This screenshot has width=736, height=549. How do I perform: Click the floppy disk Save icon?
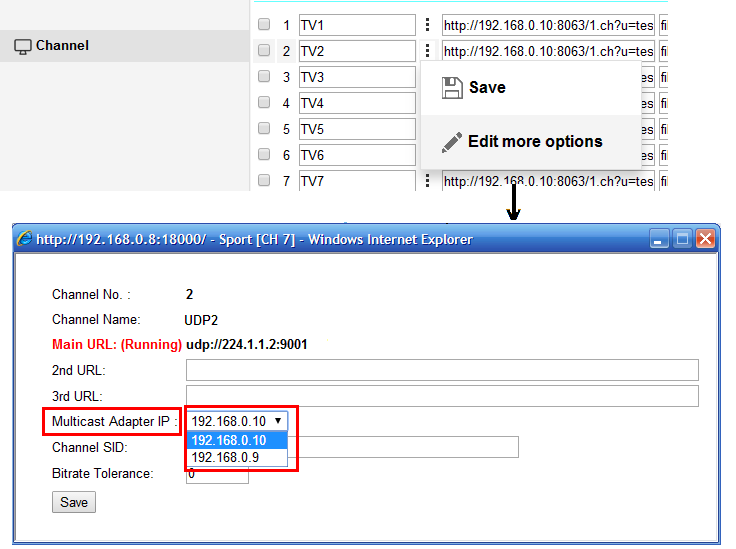coord(452,87)
